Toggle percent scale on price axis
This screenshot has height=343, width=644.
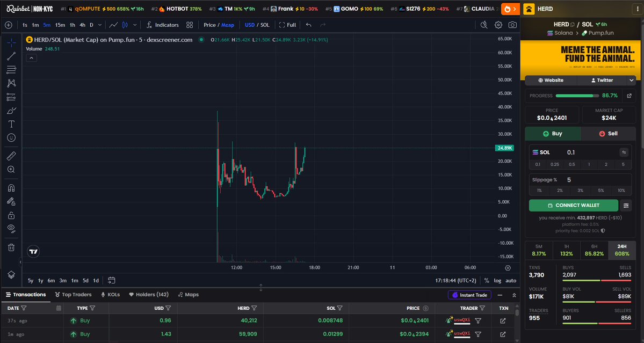pos(487,281)
